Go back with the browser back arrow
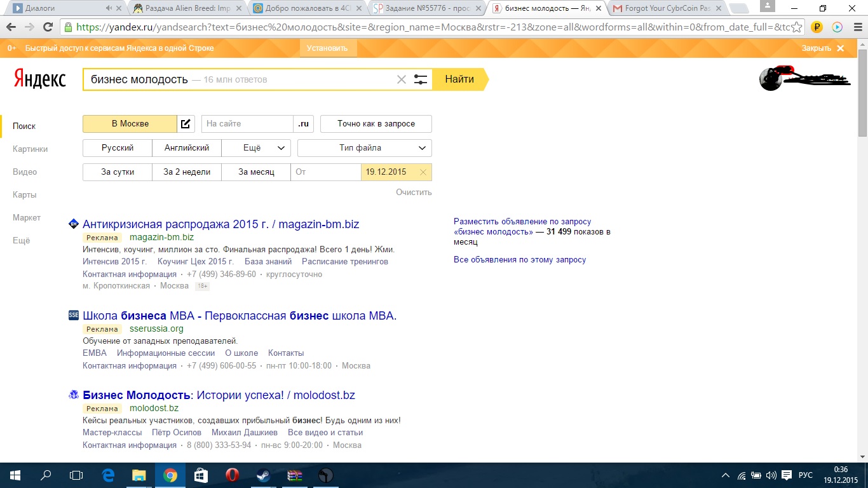Image resolution: width=868 pixels, height=488 pixels. point(12,27)
